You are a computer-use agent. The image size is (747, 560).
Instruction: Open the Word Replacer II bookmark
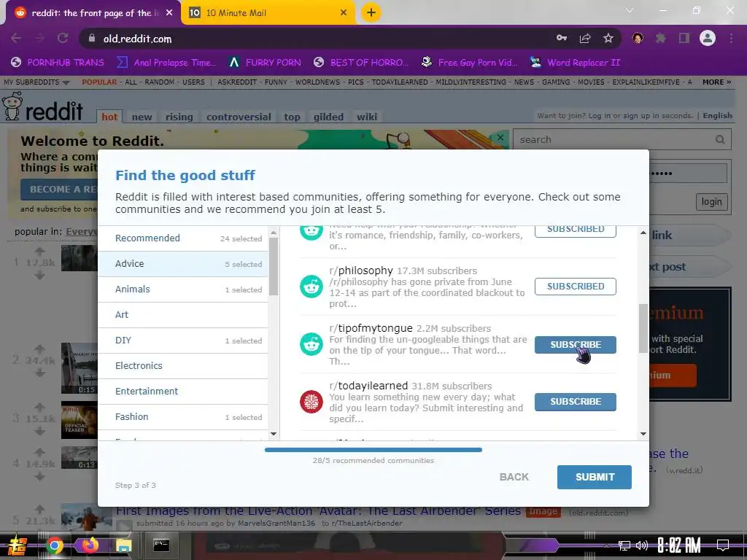coord(575,63)
